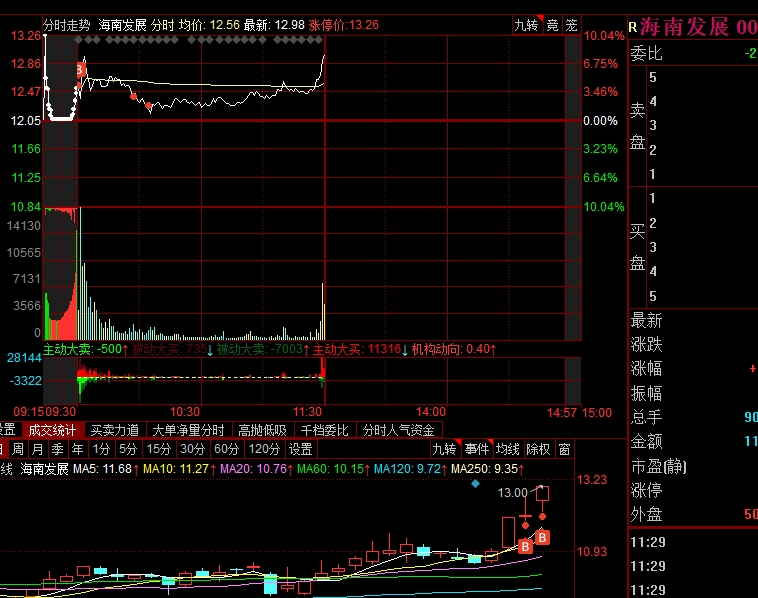Image resolution: width=758 pixels, height=598 pixels.
Task: Click the 涨停价:13.26 label
Action: click(x=344, y=25)
